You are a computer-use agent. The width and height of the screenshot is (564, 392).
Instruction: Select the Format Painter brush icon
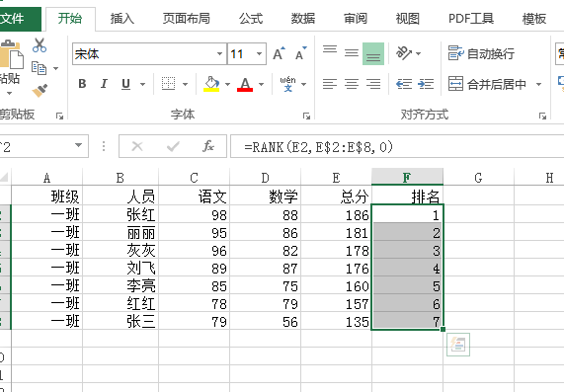pos(40,90)
